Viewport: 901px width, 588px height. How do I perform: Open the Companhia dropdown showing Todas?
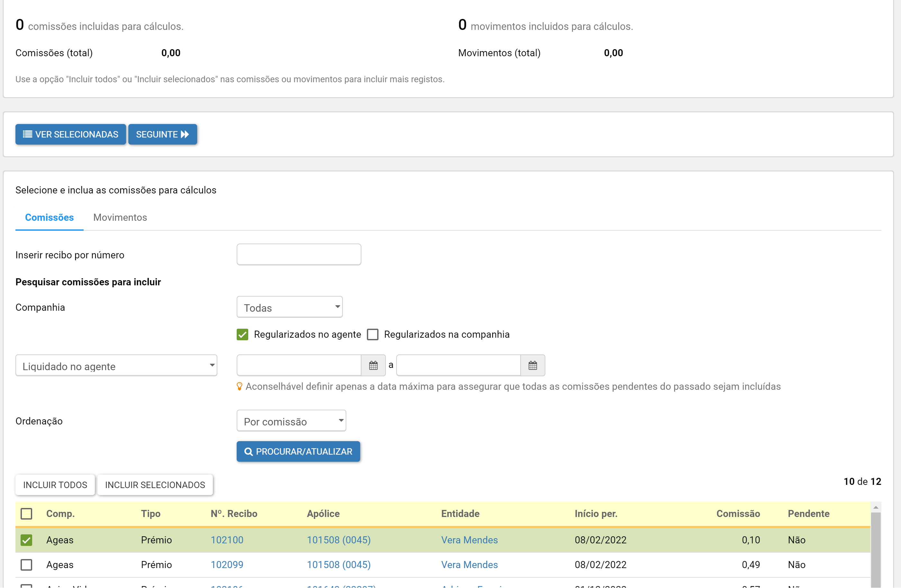click(x=289, y=307)
